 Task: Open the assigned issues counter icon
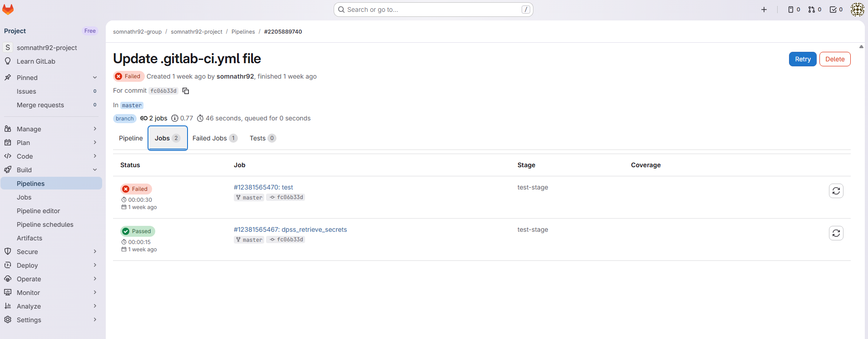(794, 10)
